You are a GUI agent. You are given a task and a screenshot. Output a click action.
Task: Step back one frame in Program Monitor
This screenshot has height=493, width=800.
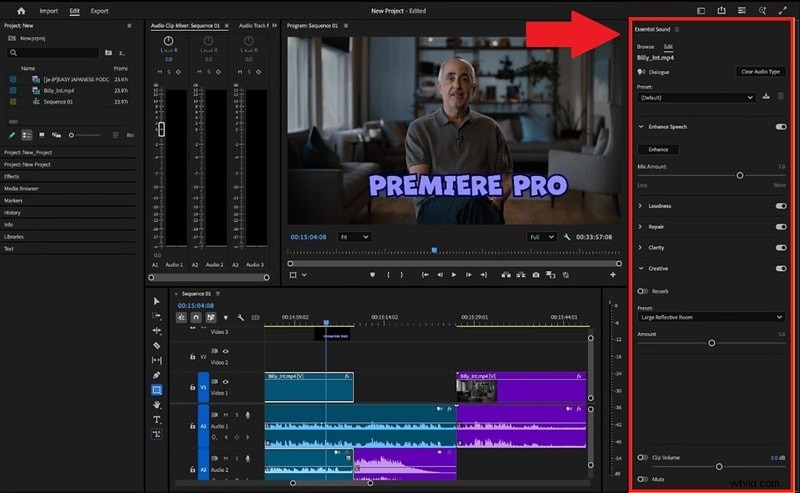(x=439, y=275)
